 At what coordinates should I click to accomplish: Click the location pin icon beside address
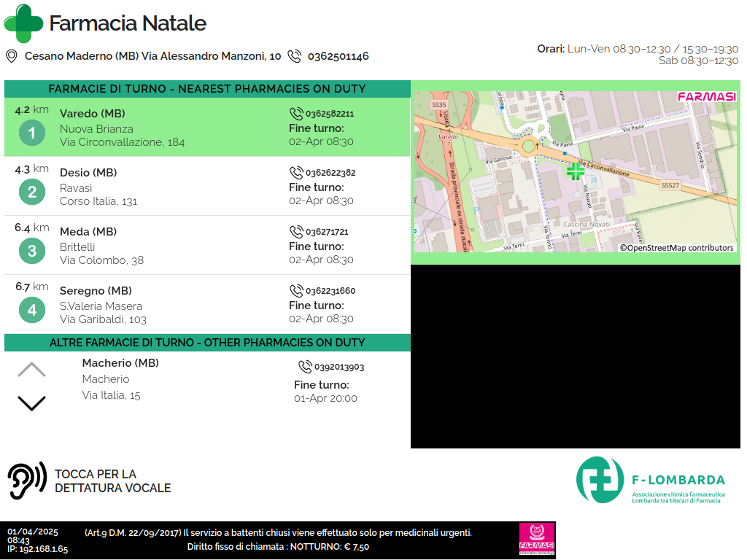click(x=12, y=56)
